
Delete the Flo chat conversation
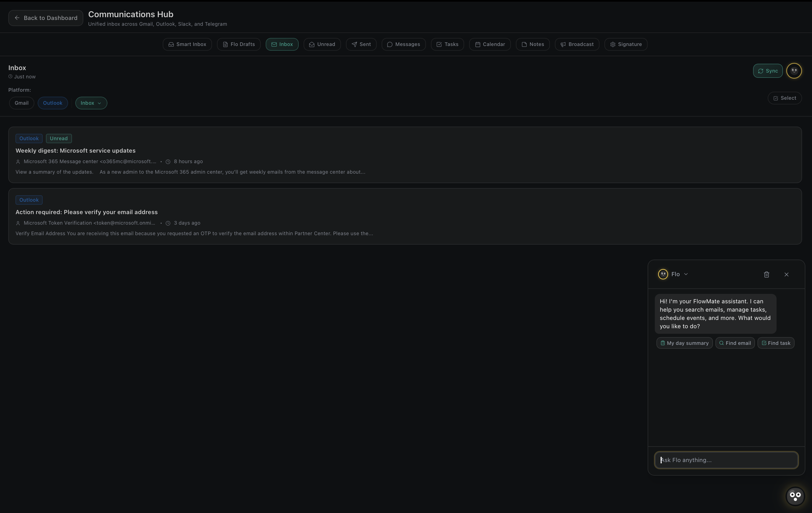766,275
